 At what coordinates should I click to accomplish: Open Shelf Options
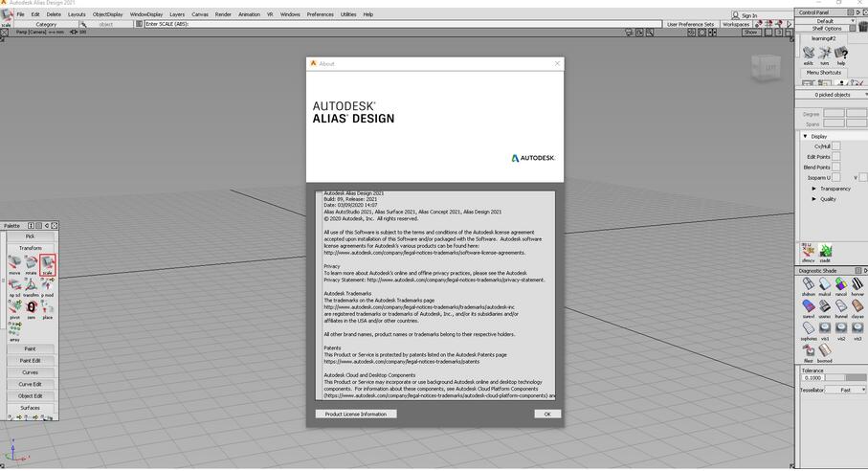(x=827, y=28)
